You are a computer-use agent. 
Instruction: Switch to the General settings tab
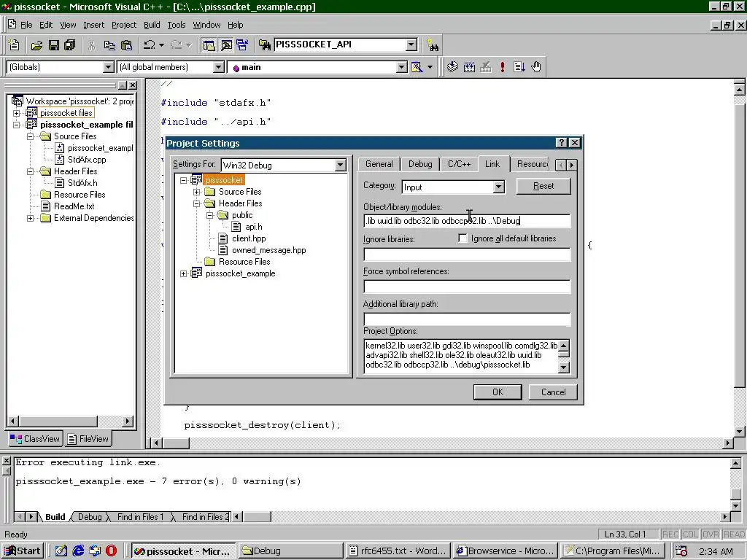click(x=379, y=164)
